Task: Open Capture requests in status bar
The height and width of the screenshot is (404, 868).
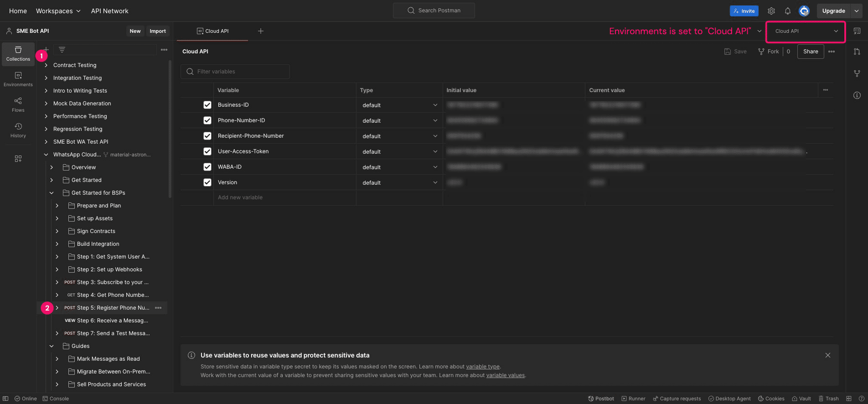Action: 677,399
